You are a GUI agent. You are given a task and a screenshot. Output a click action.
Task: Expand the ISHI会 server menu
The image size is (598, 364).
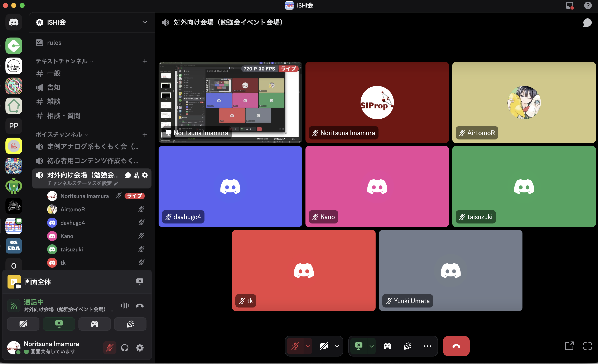click(145, 22)
